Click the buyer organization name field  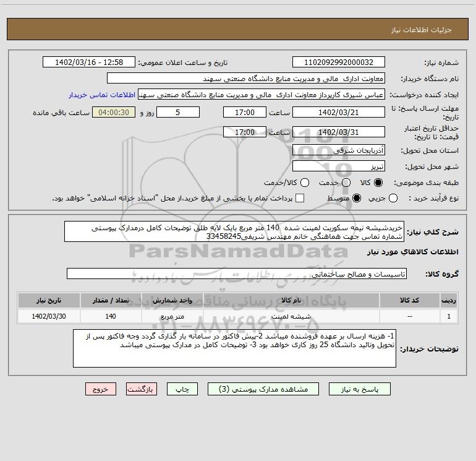tap(246, 79)
